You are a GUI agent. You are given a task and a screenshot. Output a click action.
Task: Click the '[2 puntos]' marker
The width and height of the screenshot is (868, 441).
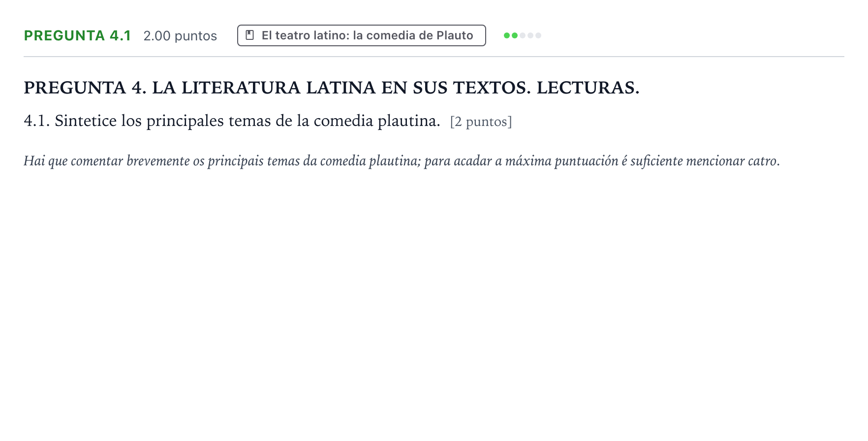pos(481,122)
